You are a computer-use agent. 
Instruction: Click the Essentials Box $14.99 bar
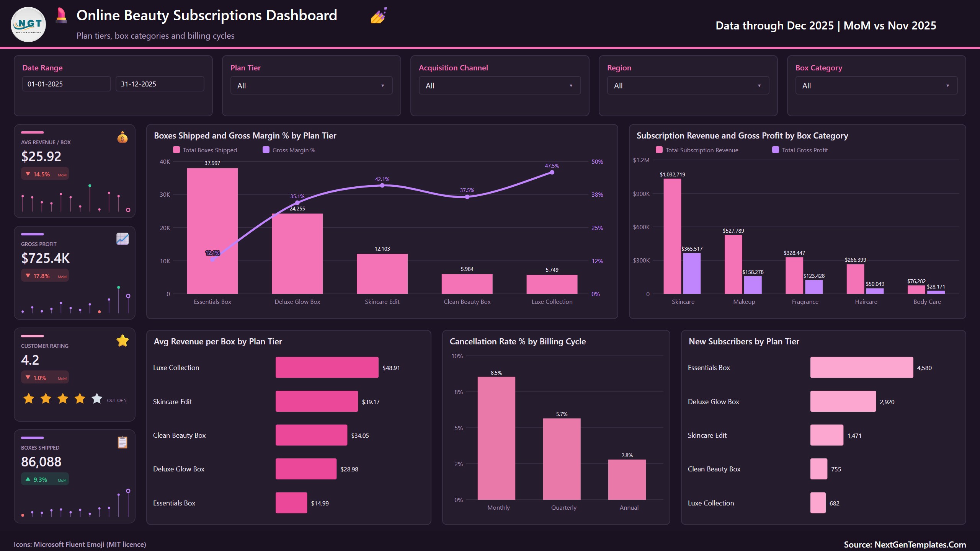point(291,503)
